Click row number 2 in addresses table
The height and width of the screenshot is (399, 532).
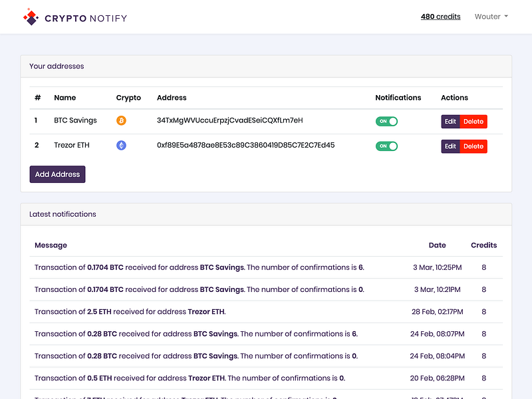pos(37,145)
